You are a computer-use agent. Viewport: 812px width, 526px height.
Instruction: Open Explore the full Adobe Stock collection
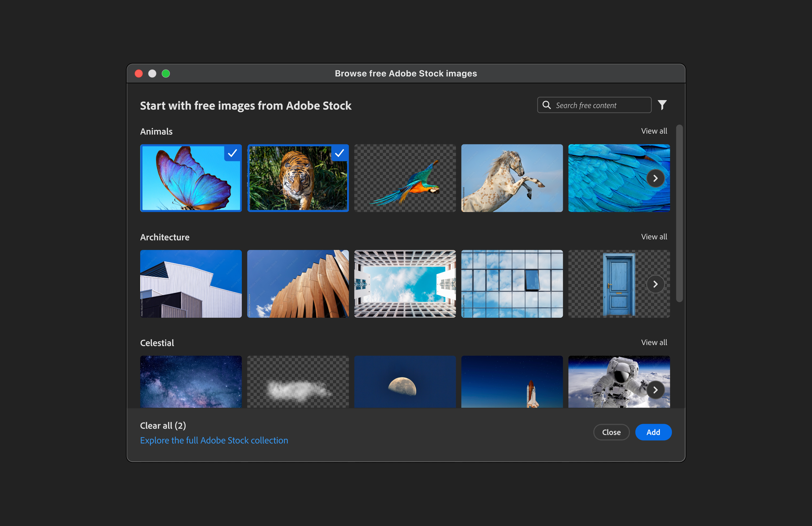point(214,440)
